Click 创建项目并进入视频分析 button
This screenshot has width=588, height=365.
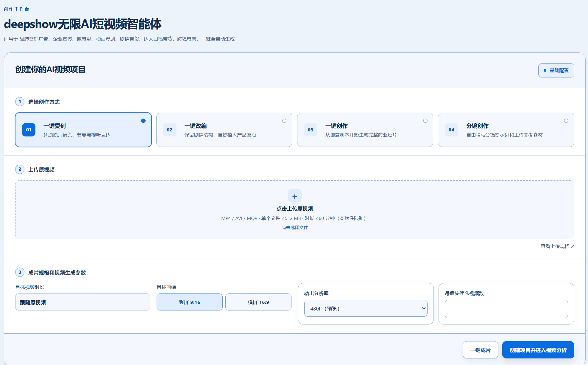[538, 350]
